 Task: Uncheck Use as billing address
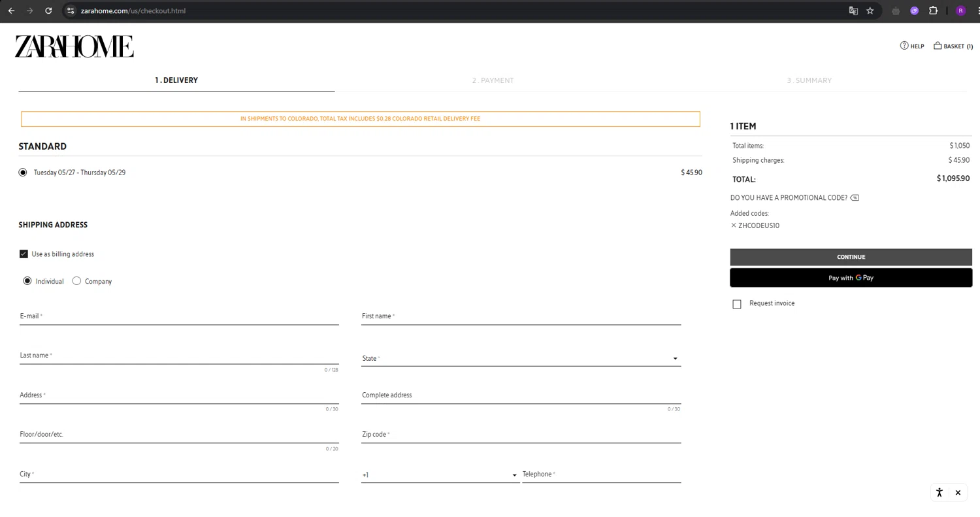[x=24, y=254]
